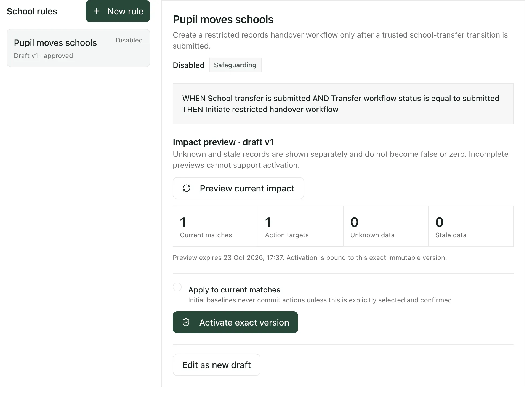Click the Preview expires 23 Oct 2026 note
The width and height of the screenshot is (532, 394).
click(310, 258)
